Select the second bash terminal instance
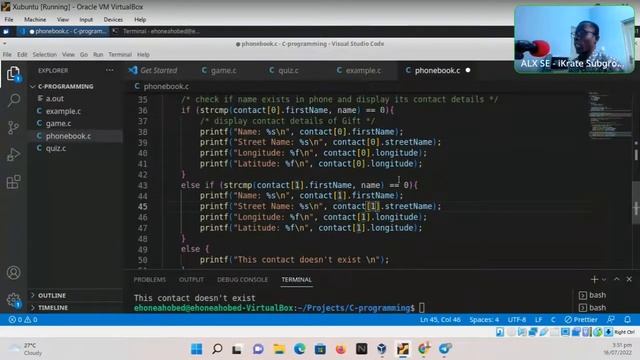The width and height of the screenshot is (640, 360). [593, 308]
